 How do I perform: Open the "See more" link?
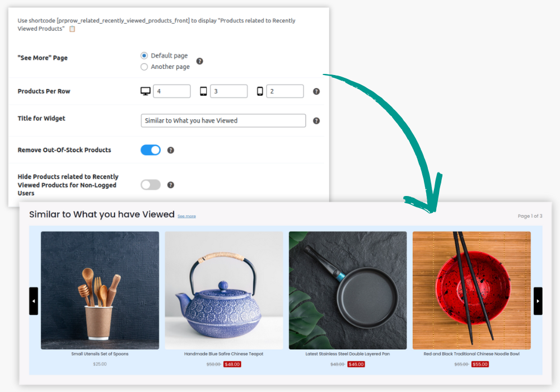186,216
